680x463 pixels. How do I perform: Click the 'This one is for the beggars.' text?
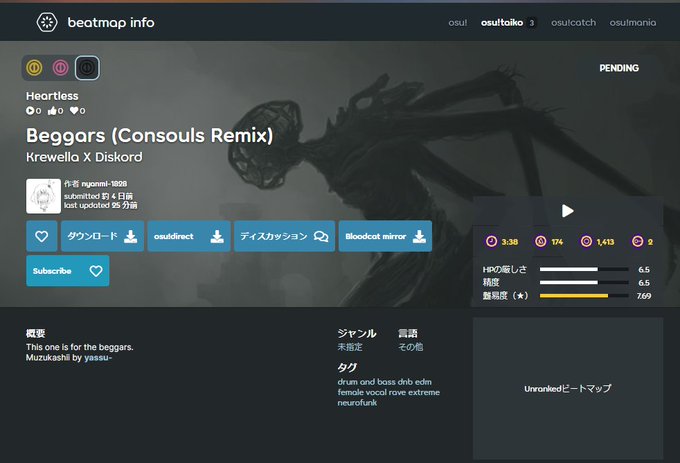point(80,347)
